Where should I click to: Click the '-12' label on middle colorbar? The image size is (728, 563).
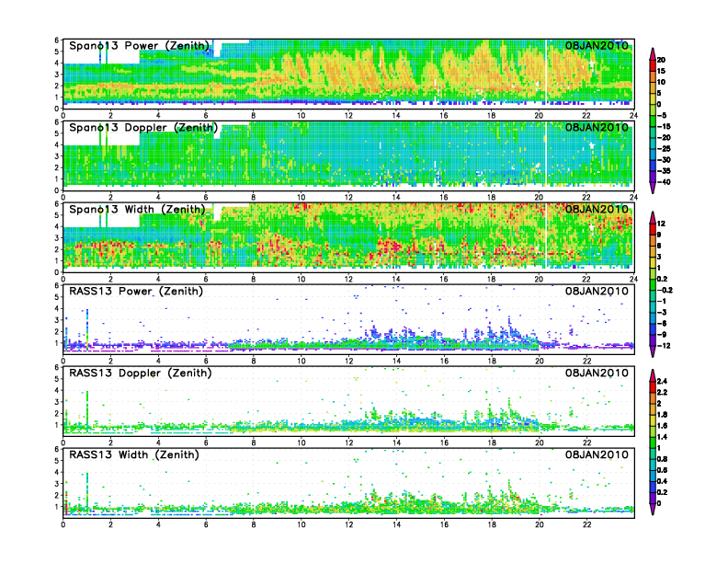664,346
